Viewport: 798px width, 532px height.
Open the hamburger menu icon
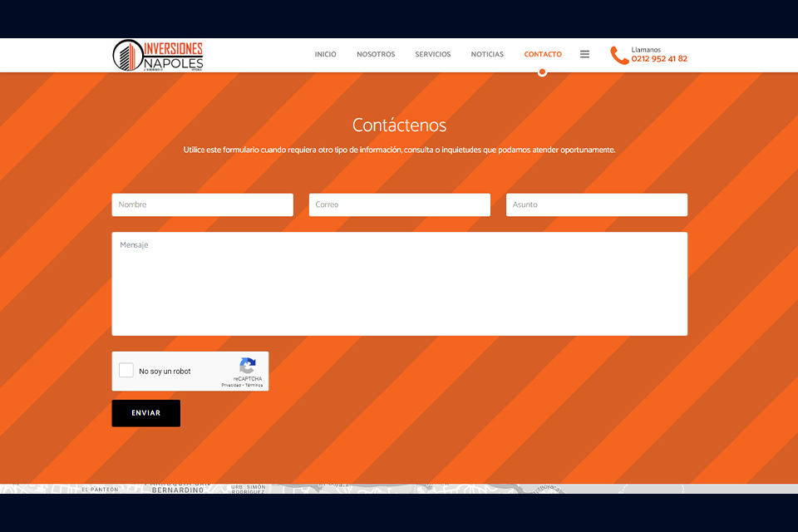click(x=584, y=54)
